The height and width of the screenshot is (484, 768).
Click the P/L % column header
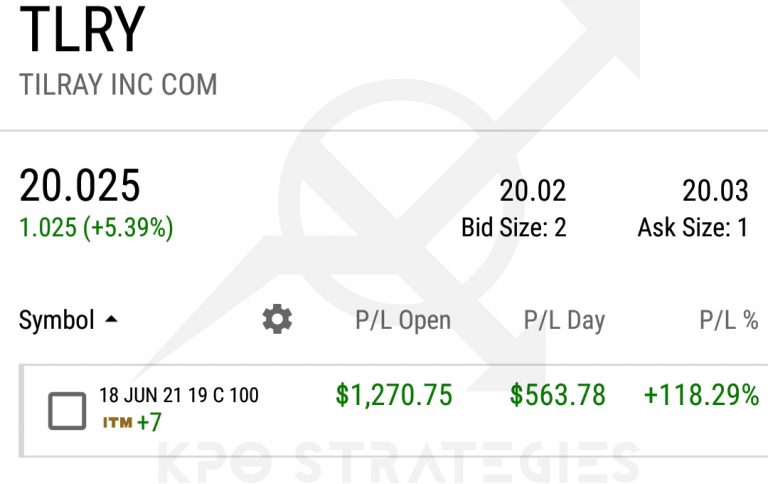click(x=728, y=320)
